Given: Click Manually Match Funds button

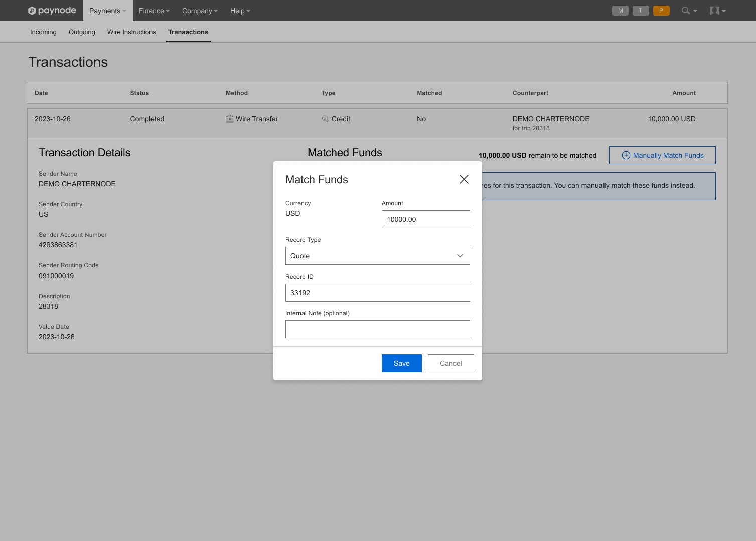Looking at the screenshot, I should coord(662,155).
